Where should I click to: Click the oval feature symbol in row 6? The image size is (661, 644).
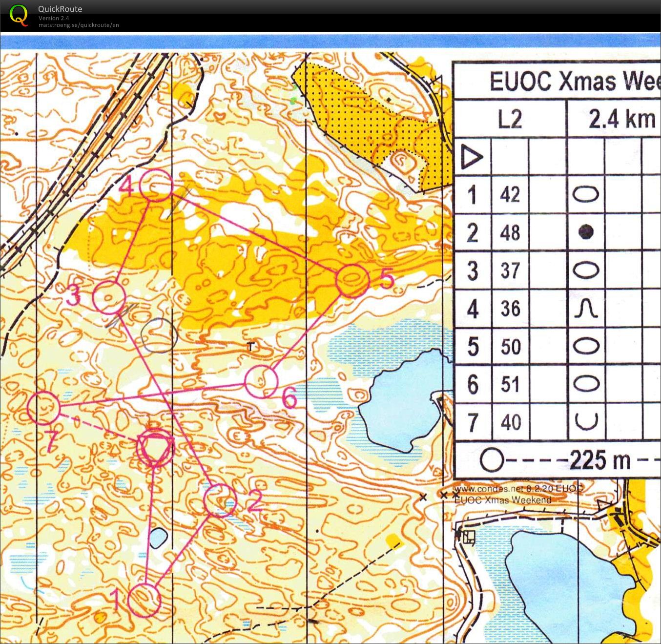click(586, 384)
